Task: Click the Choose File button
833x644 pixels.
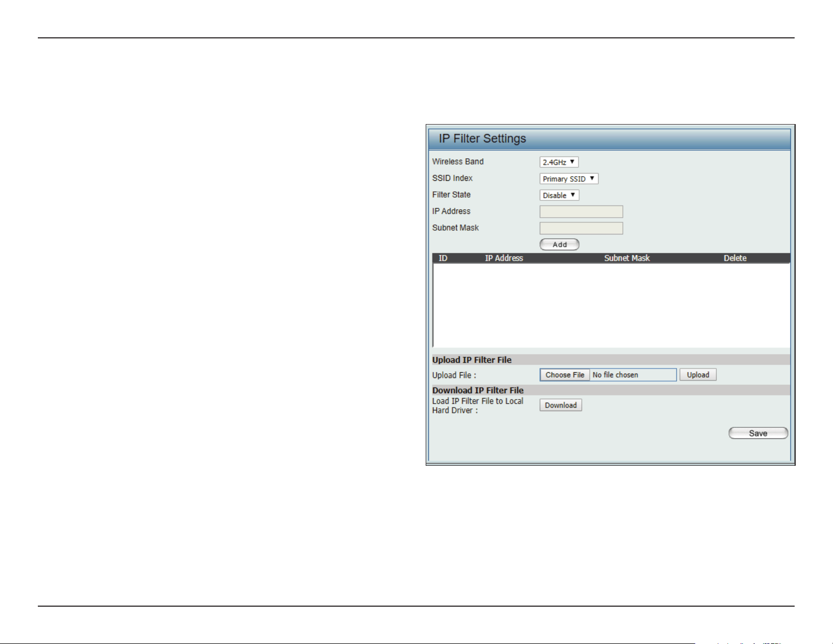Action: pyautogui.click(x=565, y=375)
